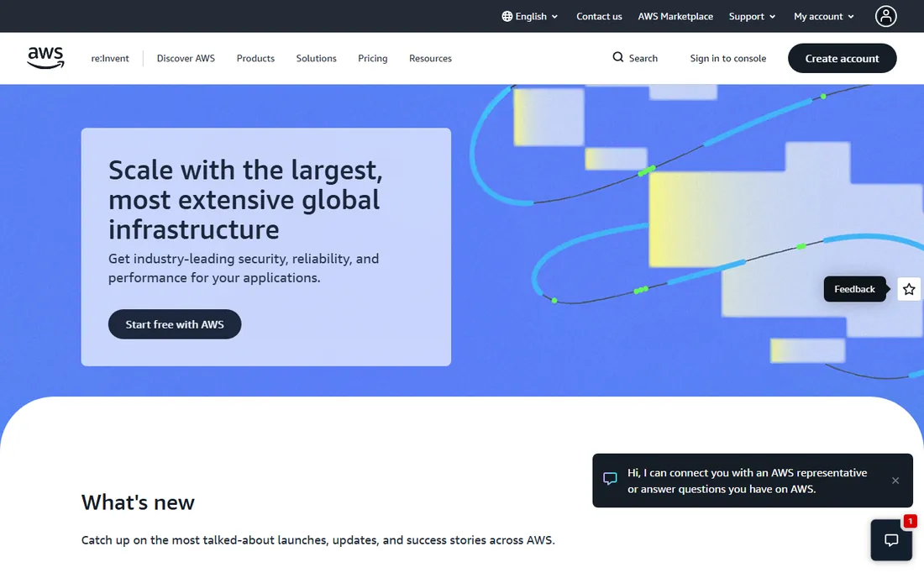The image size is (924, 578).
Task: Open the Pricing menu
Action: click(x=372, y=58)
